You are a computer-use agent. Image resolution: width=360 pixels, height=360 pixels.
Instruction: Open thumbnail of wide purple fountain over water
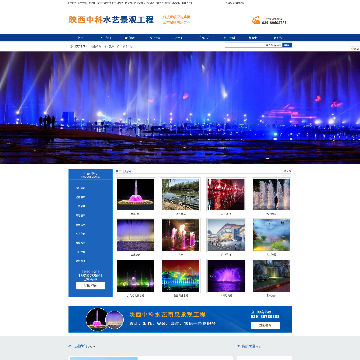click(135, 235)
